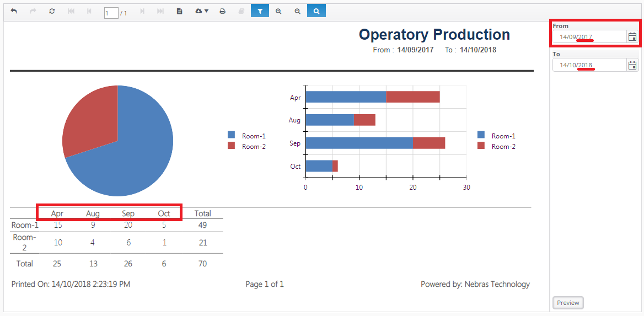The width and height of the screenshot is (644, 316).
Task: Print the report using printer icon
Action: point(222,11)
